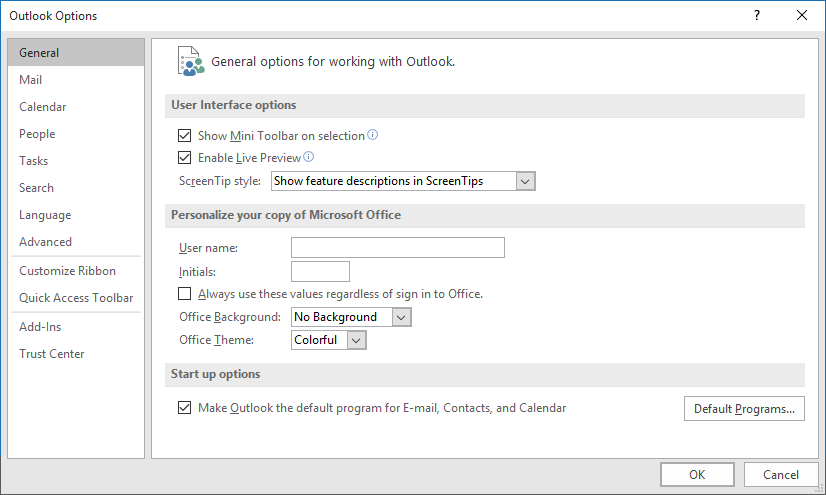Click the Default Programs button
This screenshot has width=826, height=495.
pos(744,409)
